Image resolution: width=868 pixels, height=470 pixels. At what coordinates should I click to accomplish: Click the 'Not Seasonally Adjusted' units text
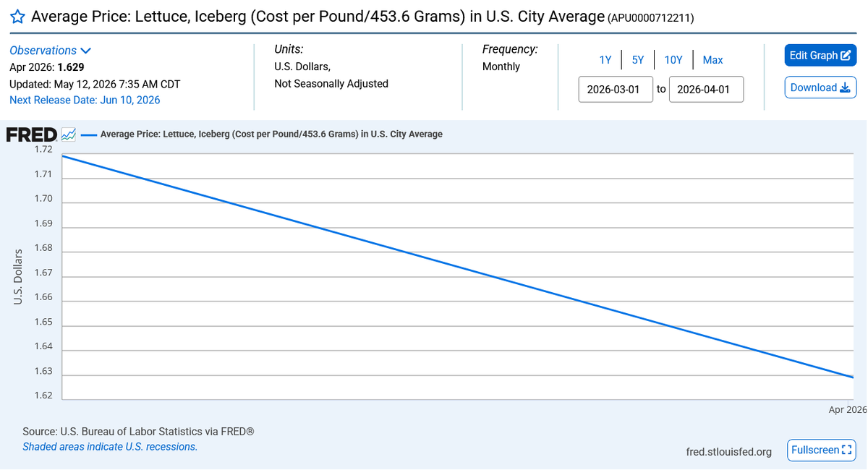(331, 84)
